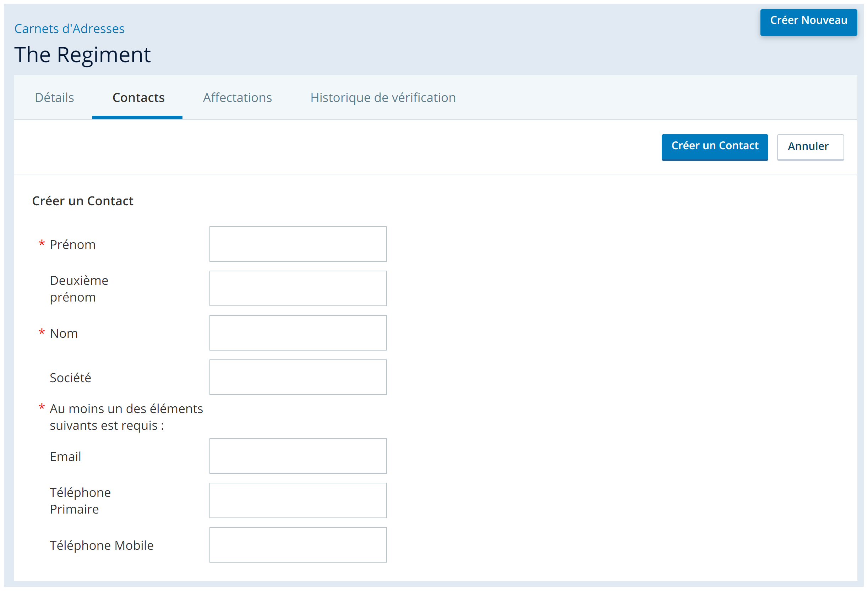Click the Contacts tab
868x591 pixels.
click(x=138, y=98)
